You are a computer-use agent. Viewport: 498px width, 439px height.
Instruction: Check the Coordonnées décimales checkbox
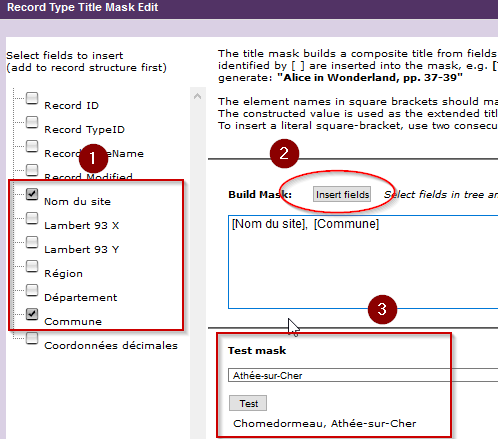(32, 338)
